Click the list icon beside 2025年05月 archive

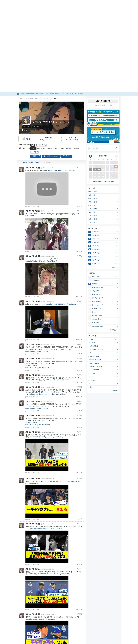[x=90, y=232]
